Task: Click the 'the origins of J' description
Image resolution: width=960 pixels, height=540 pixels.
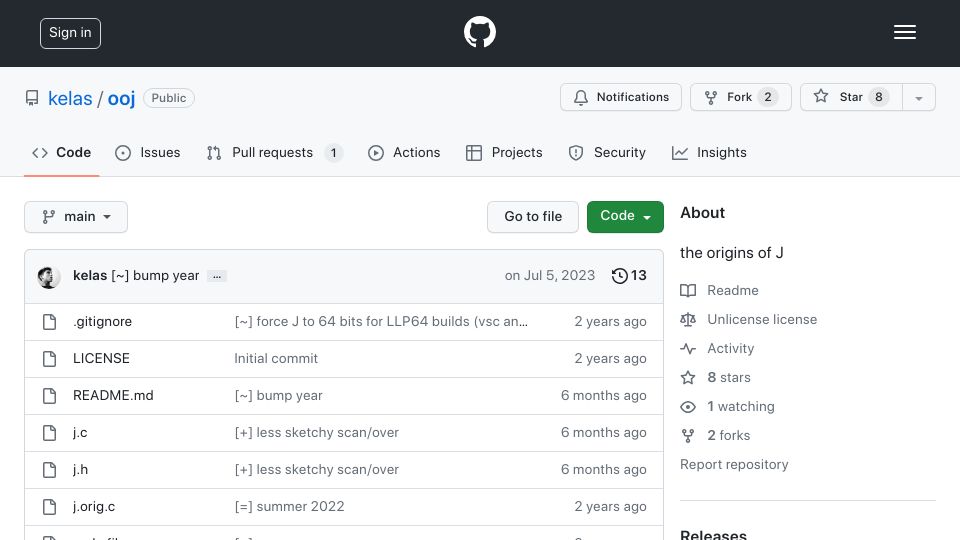Action: pos(732,253)
